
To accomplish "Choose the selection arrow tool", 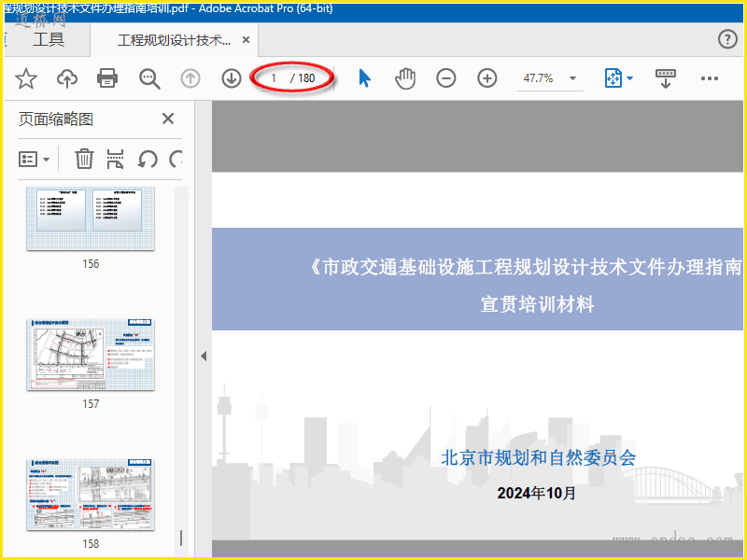I will click(364, 78).
